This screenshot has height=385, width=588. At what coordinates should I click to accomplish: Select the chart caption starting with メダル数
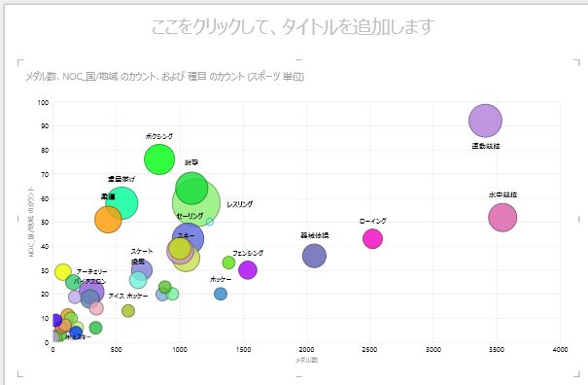(164, 77)
